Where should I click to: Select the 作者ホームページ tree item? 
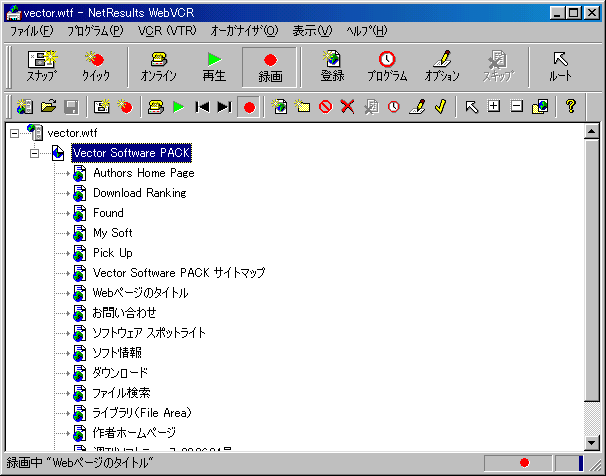(x=134, y=433)
